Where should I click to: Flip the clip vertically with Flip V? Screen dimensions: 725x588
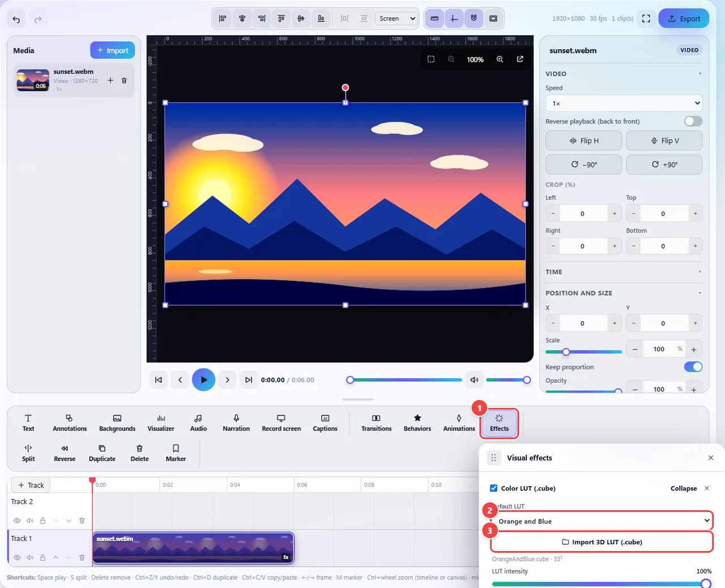tap(664, 140)
